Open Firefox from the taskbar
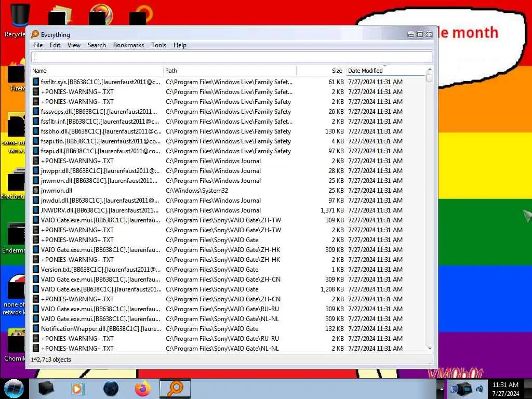This screenshot has width=532, height=399. [x=143, y=389]
